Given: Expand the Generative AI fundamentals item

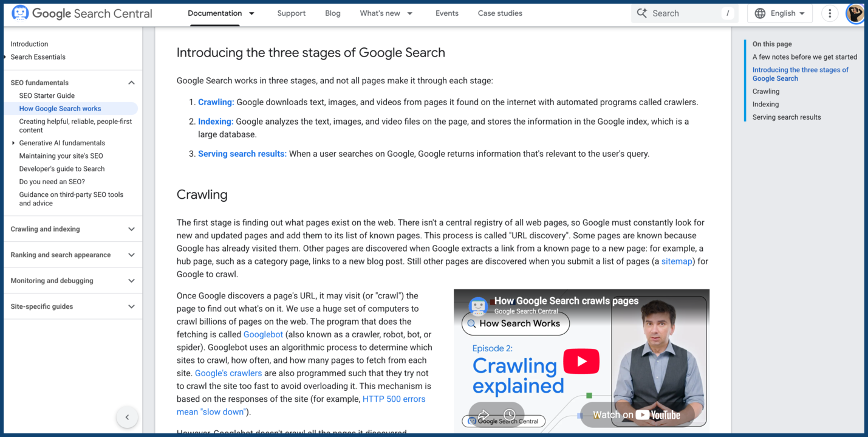Looking at the screenshot, I should click(x=14, y=143).
